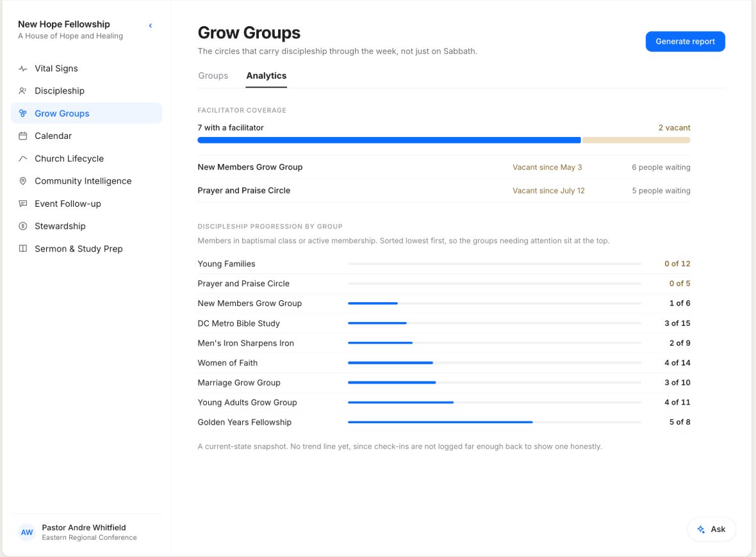
Task: Click the tan vacant coverage segment
Action: [x=636, y=140]
